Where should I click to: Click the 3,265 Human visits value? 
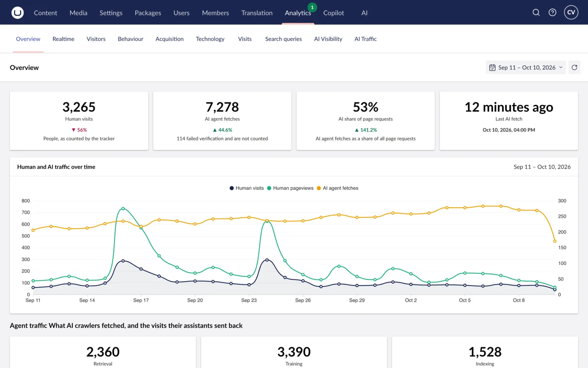[79, 107]
